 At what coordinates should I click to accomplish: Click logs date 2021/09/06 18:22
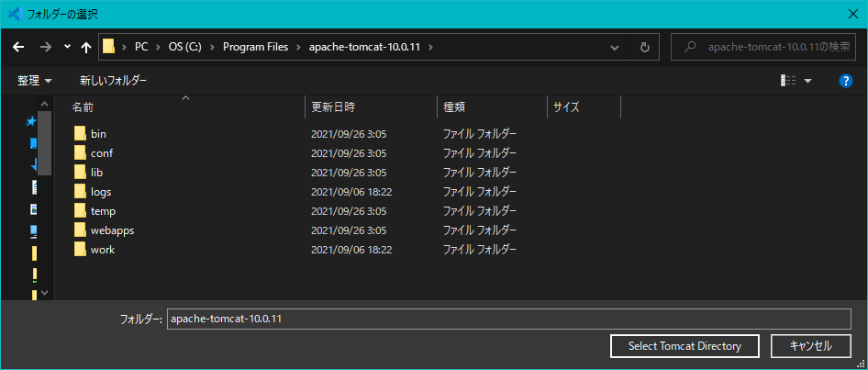(x=351, y=192)
